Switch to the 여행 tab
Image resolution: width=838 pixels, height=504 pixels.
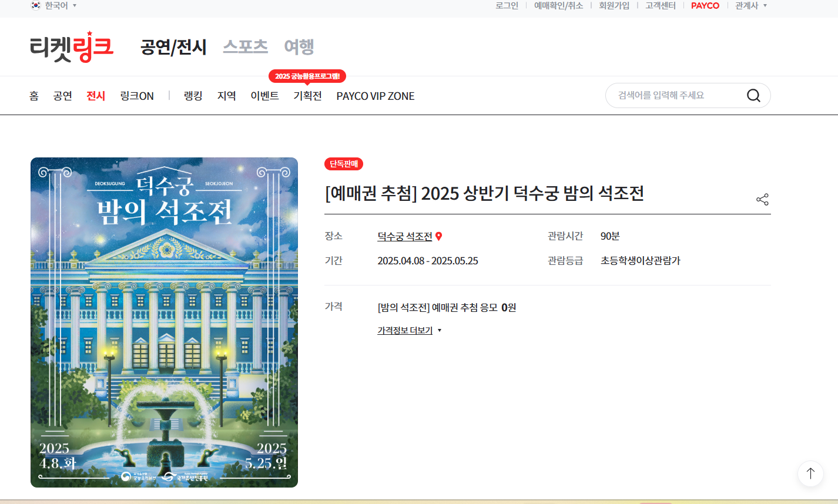coord(299,46)
